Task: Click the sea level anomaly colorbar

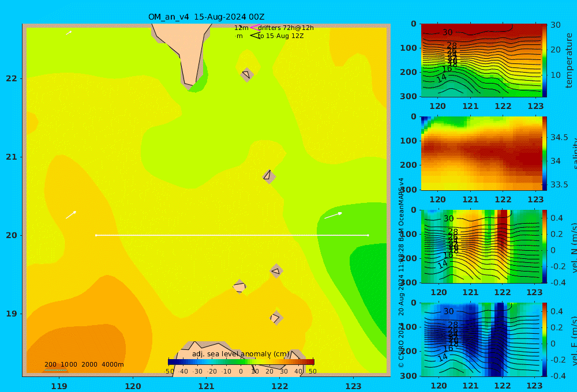Action: tap(241, 362)
